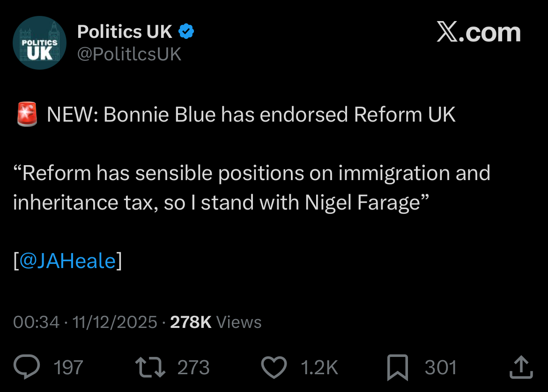Image resolution: width=548 pixels, height=392 pixels.
Task: Click the blue verified checkmark badge
Action: (x=187, y=32)
